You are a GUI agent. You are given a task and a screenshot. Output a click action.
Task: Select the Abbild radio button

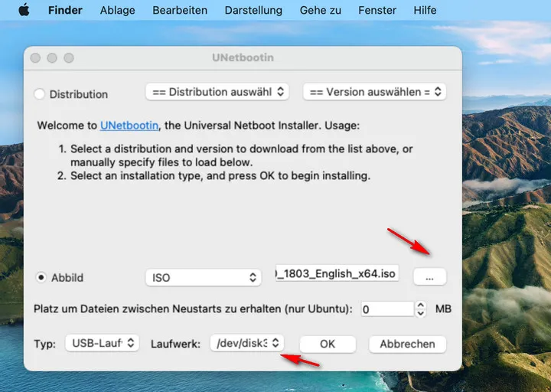pyautogui.click(x=41, y=277)
